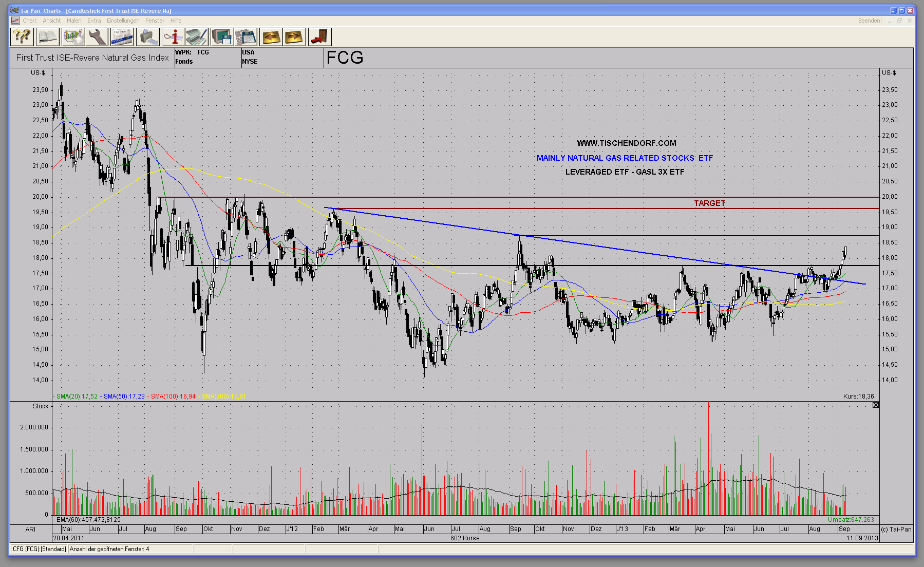The height and width of the screenshot is (567, 924).
Task: Click the exit door icon
Action: (319, 37)
